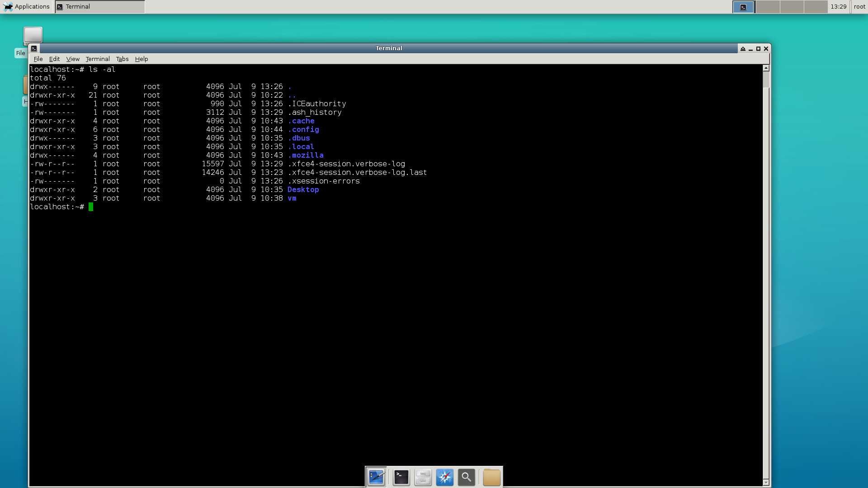Viewport: 868px width, 488px height.
Task: Switch to the second workspace
Action: pyautogui.click(x=768, y=6)
